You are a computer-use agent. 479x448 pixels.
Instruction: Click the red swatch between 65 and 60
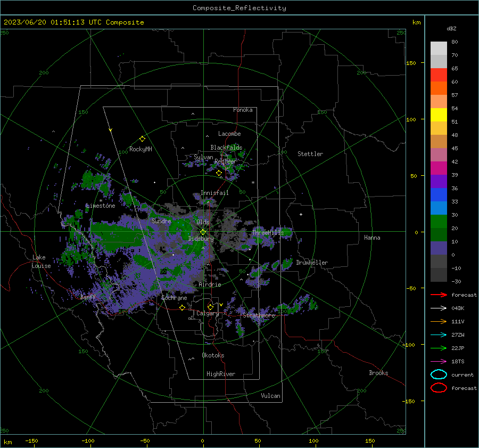coord(439,75)
